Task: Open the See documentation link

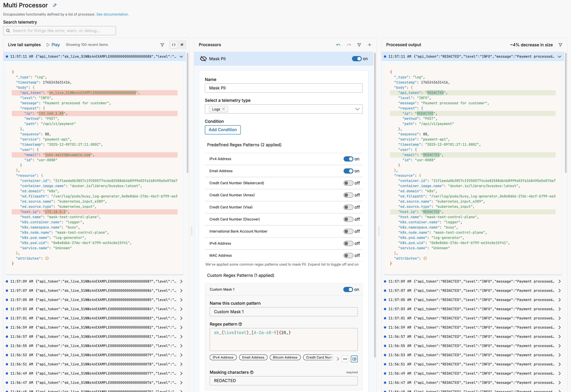Action: [112, 14]
